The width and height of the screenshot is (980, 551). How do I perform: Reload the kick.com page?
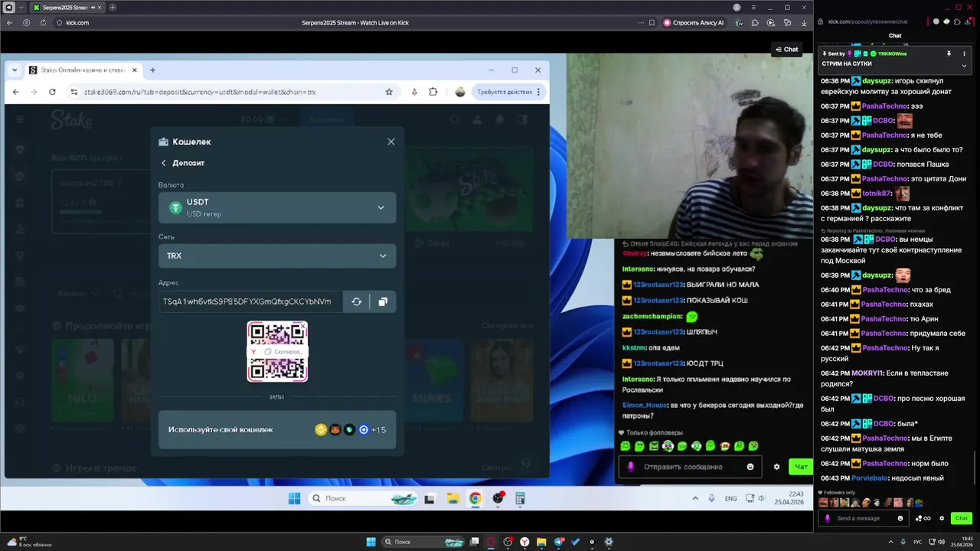point(43,22)
